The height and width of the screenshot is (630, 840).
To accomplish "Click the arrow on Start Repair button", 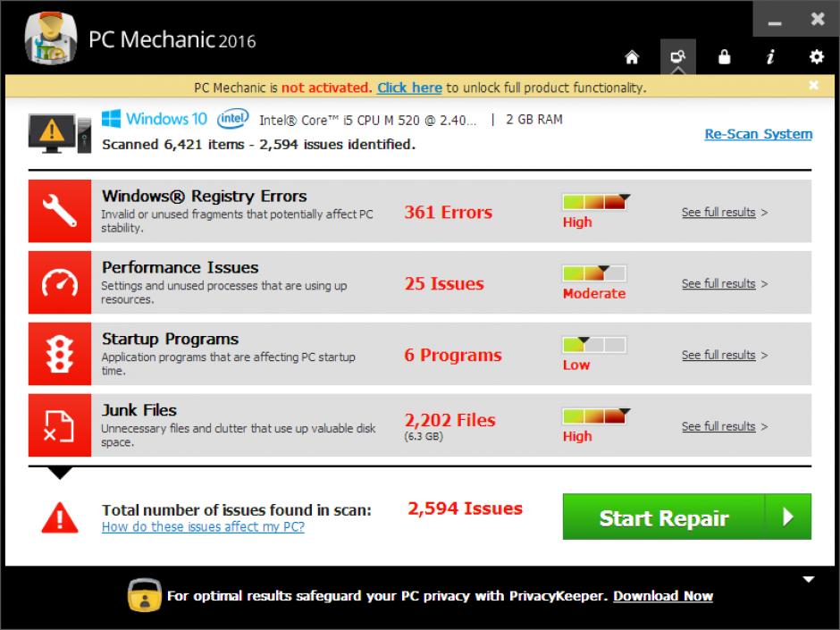I will [x=787, y=517].
